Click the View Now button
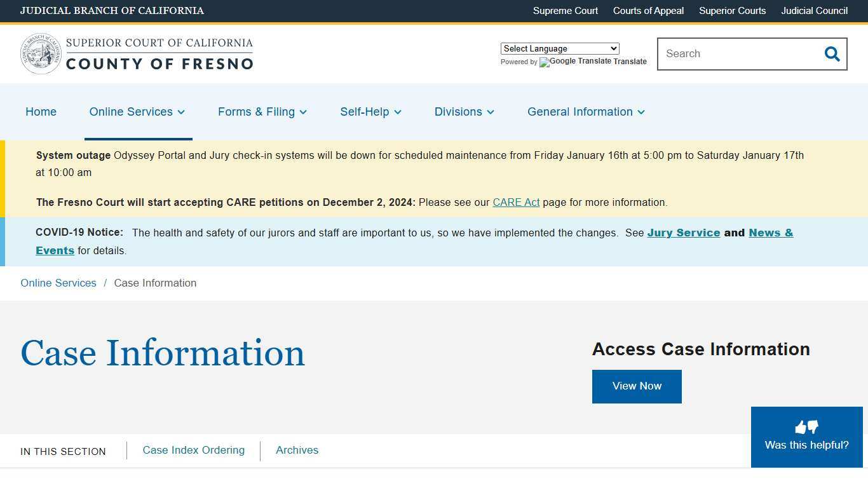The height and width of the screenshot is (488, 868). coord(637,386)
